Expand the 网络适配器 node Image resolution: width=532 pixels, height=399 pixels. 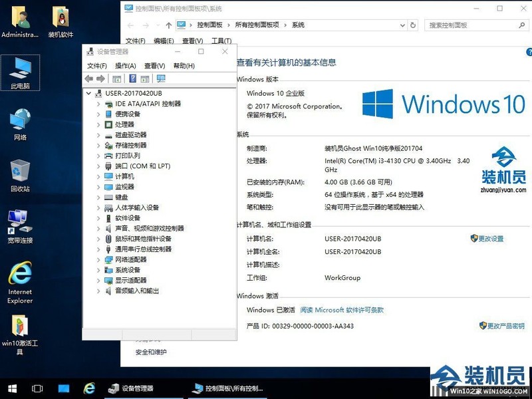click(98, 260)
